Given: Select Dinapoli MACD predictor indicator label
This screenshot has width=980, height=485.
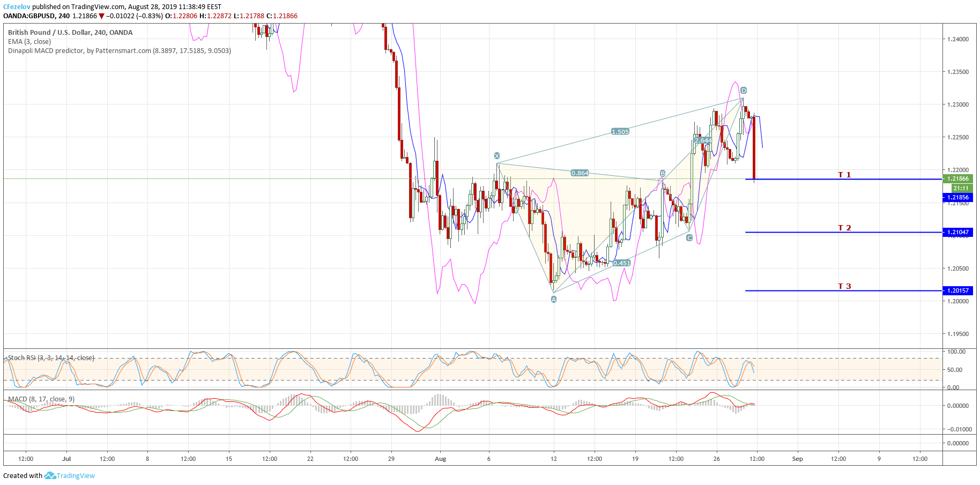Looking at the screenshot, I should coord(120,50).
